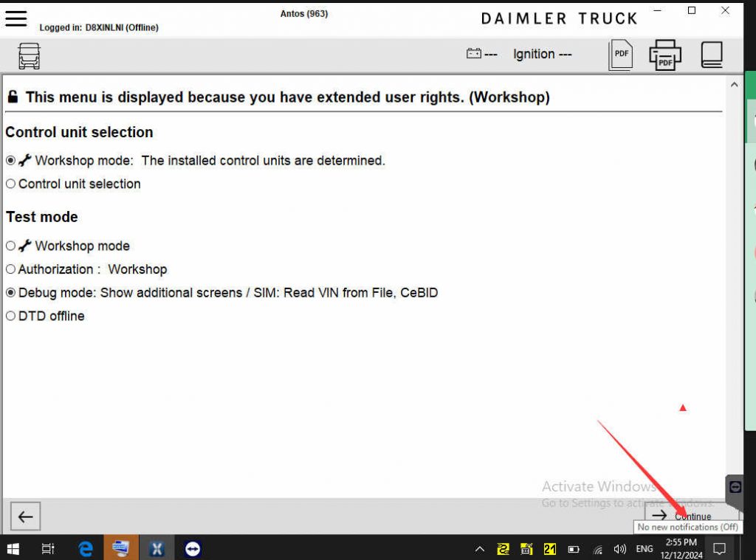Maximize the Daimler Truck window
The height and width of the screenshot is (560, 756).
[691, 10]
